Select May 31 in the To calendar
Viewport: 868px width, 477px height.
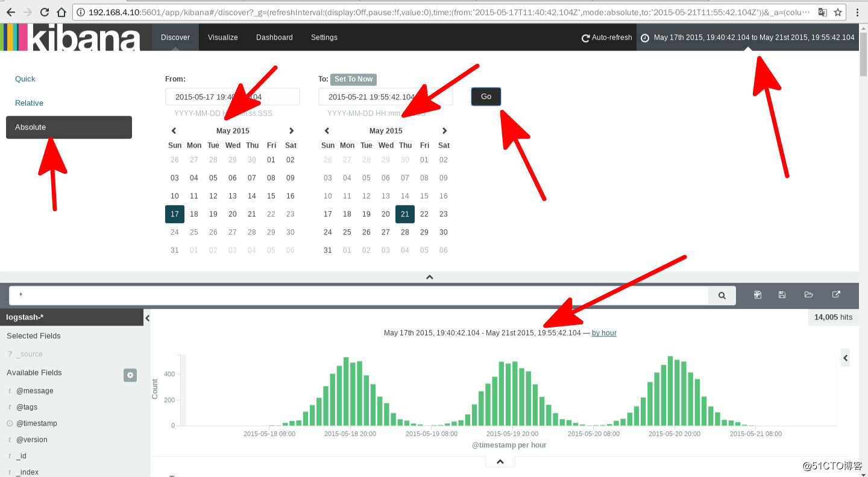[328, 250]
